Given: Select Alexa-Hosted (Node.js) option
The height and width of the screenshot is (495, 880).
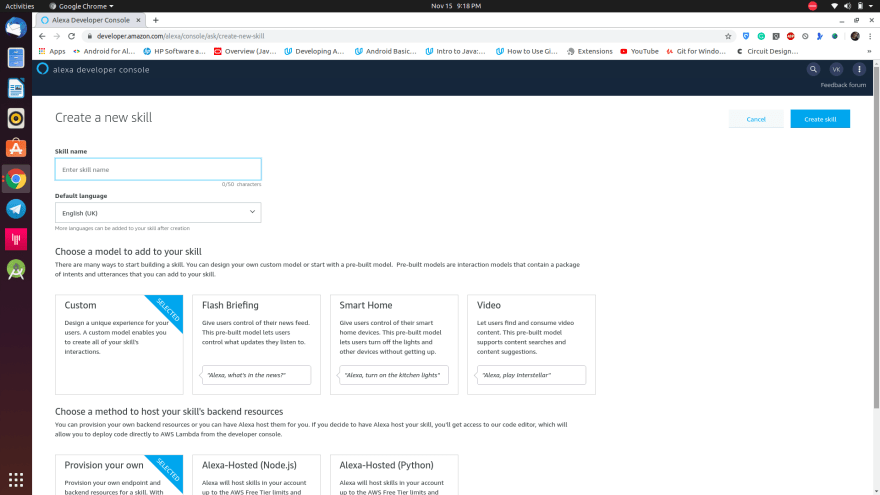Looking at the screenshot, I should point(256,475).
